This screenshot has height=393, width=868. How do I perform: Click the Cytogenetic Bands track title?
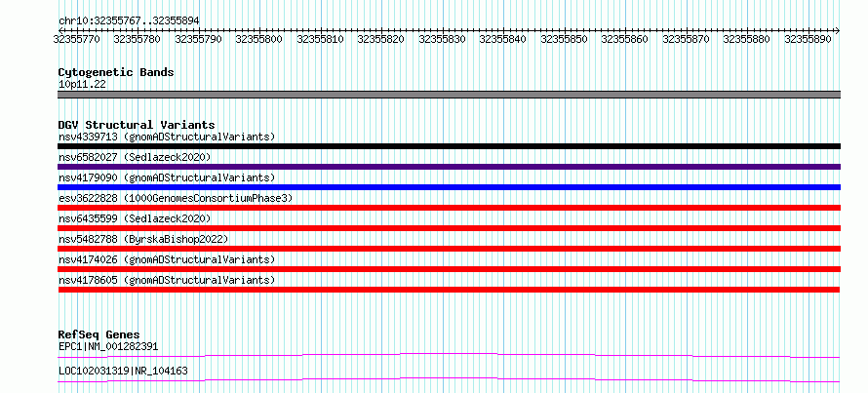point(116,72)
